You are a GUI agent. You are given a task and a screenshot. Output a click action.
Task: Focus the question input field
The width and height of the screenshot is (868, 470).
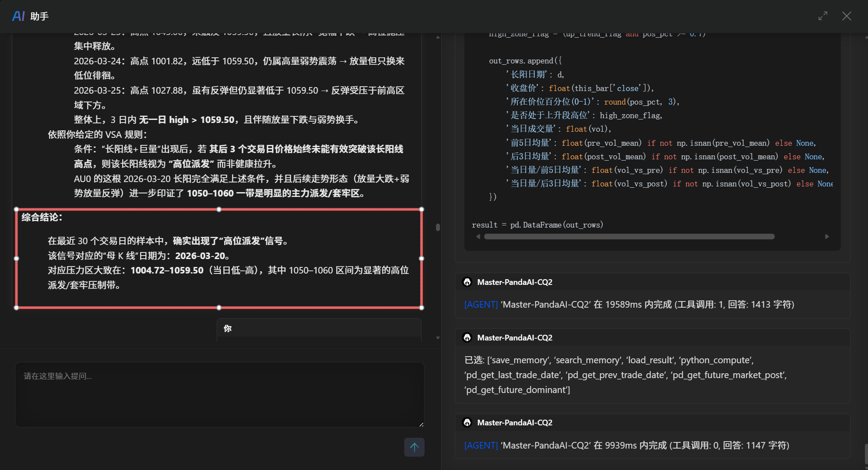click(x=219, y=394)
